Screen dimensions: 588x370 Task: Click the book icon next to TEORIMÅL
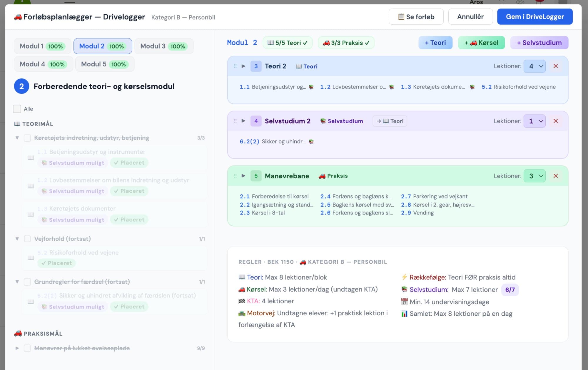tap(17, 124)
